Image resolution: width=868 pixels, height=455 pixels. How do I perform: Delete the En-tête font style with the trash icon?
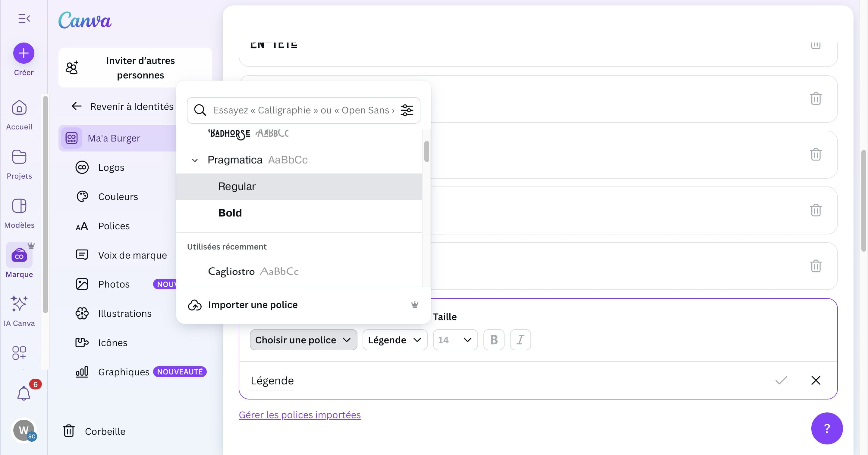(x=816, y=46)
